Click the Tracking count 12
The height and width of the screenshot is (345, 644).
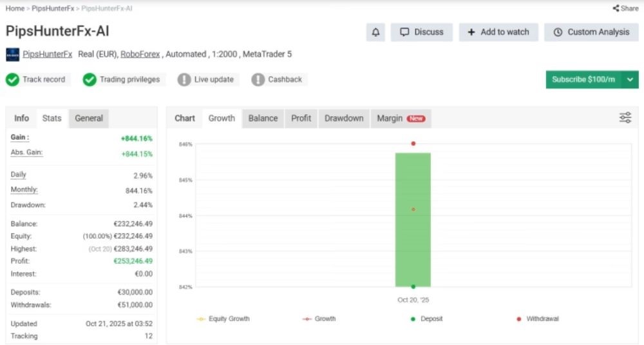point(148,336)
